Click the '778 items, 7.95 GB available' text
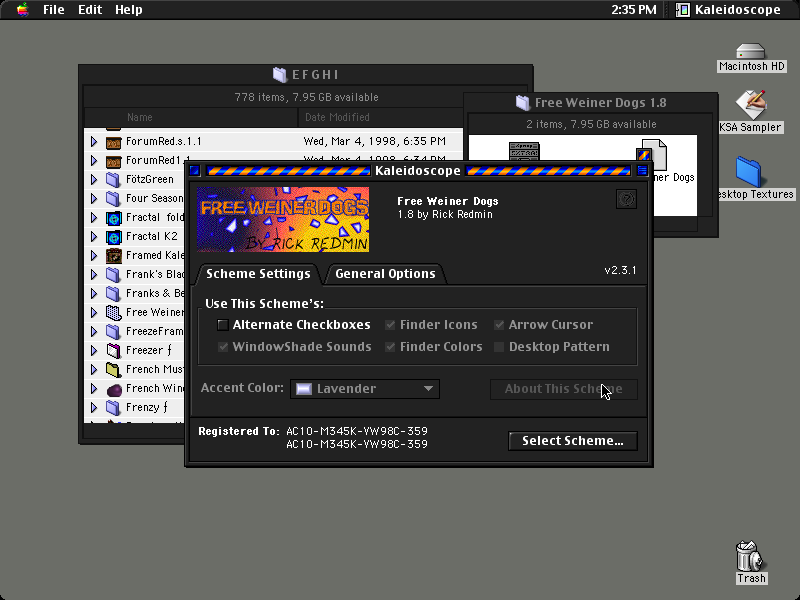This screenshot has width=800, height=600. click(x=306, y=97)
